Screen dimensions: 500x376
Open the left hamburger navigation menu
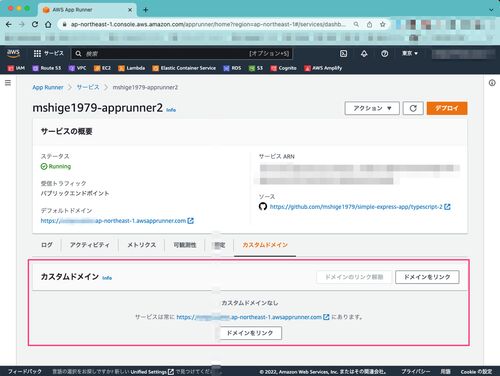point(8,83)
